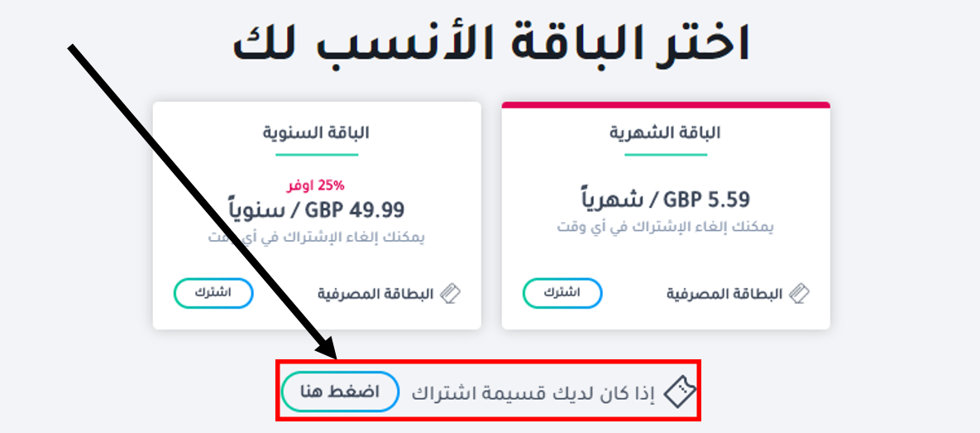
Task: Click the اختر الباقة الأنسب لك heading
Action: tap(491, 43)
